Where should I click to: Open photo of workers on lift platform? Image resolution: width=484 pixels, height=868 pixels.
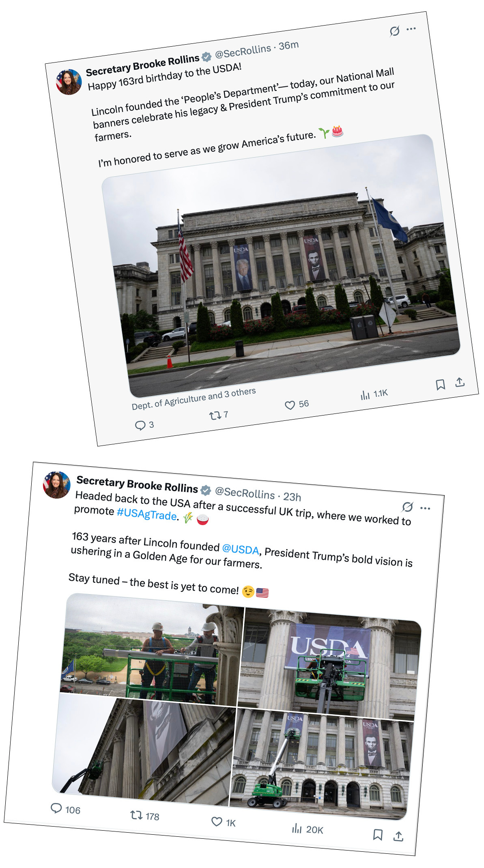[152, 651]
